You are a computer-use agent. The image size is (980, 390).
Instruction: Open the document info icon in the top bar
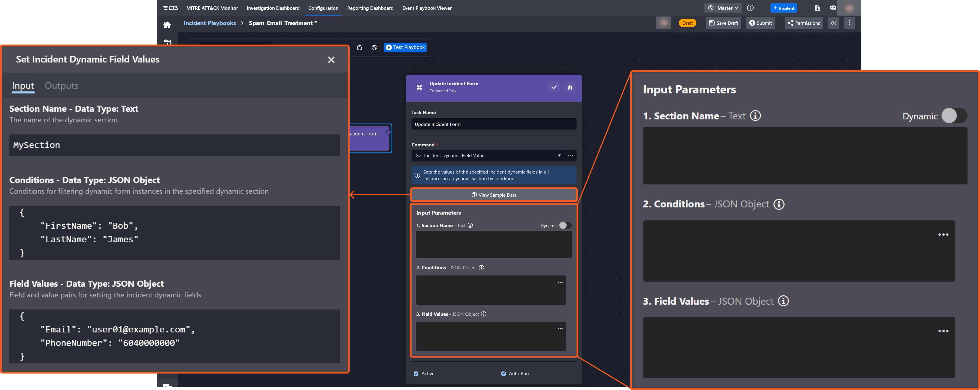click(817, 8)
